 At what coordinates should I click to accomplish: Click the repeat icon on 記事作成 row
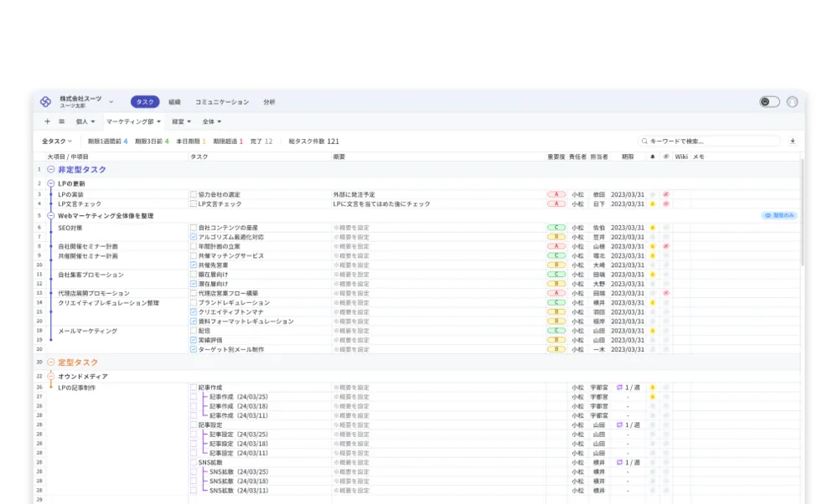pos(620,388)
